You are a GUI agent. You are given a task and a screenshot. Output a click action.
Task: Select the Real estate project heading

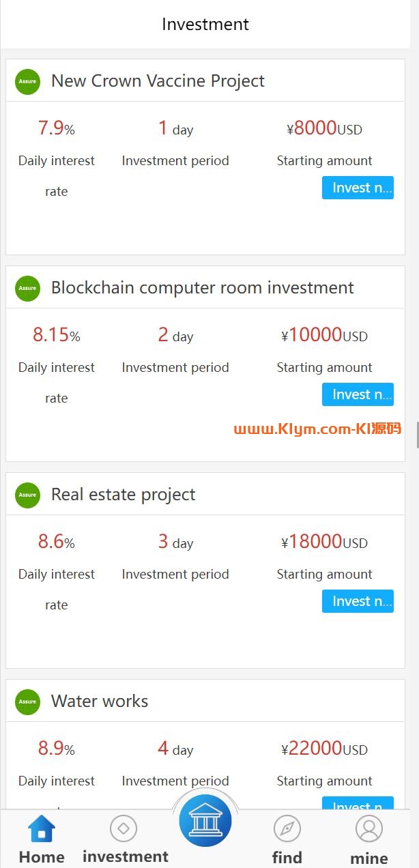[123, 495]
